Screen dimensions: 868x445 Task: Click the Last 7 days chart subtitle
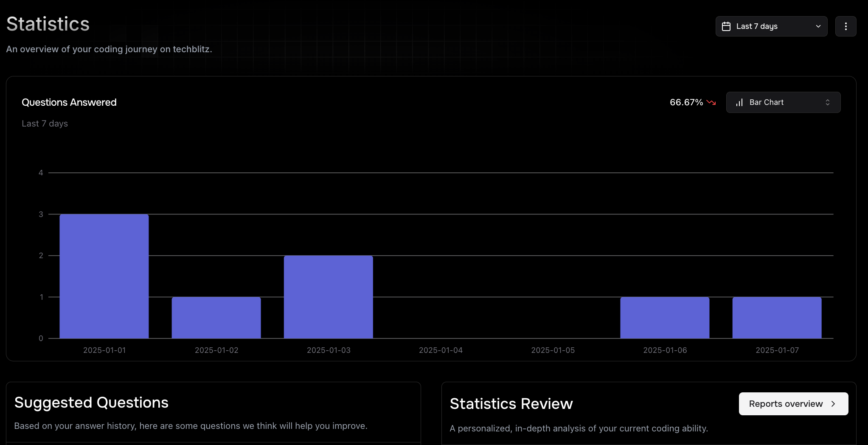coord(45,124)
